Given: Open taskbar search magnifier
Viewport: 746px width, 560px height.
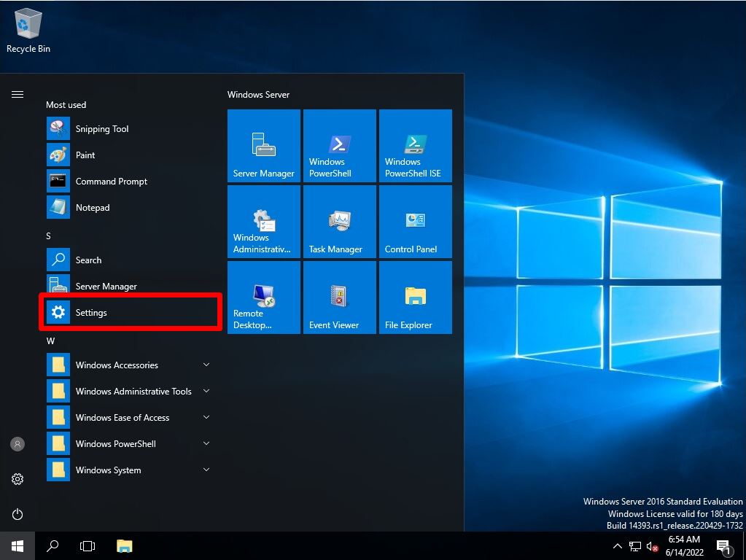Looking at the screenshot, I should tap(53, 546).
